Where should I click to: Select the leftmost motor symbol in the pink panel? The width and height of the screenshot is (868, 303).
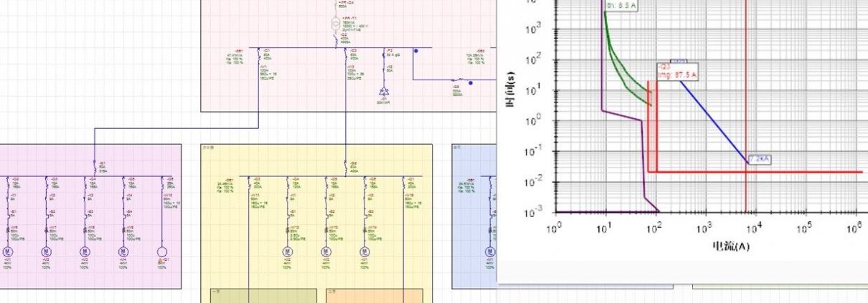point(9,251)
